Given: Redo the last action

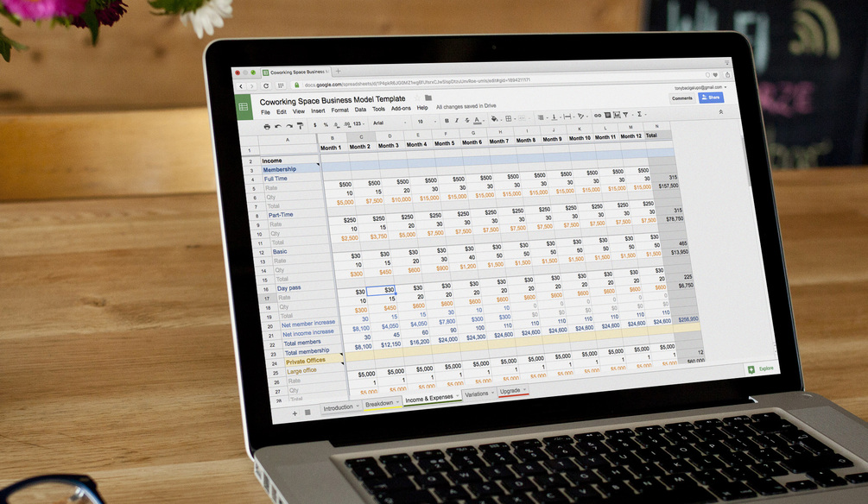Looking at the screenshot, I should click(x=289, y=126).
